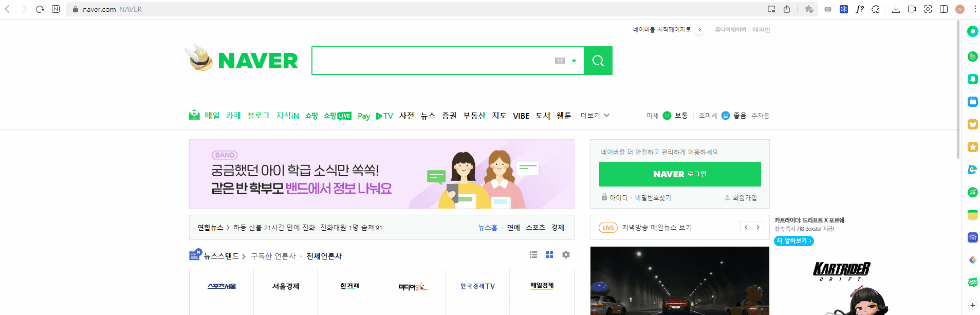Image resolution: width=980 pixels, height=315 pixels.
Task: Open the extensions puzzle piece menu
Action: pyautogui.click(x=876, y=9)
